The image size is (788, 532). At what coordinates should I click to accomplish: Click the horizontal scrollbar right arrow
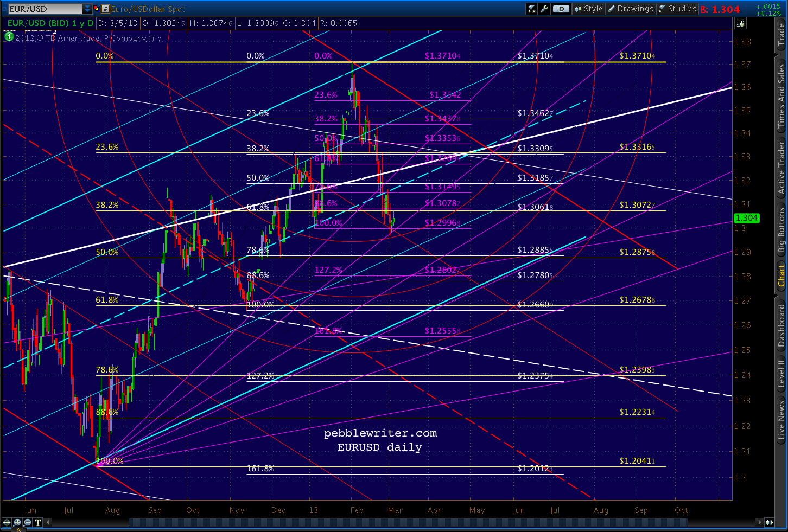pyautogui.click(x=759, y=523)
